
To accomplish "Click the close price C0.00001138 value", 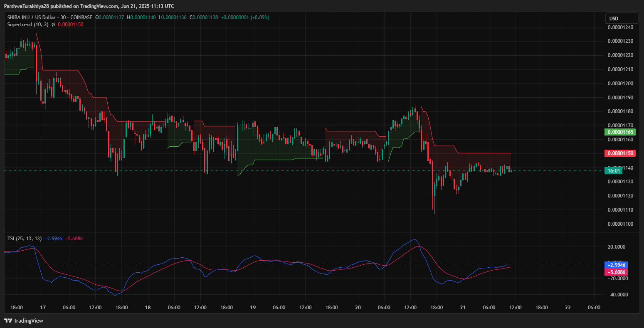I will 204,17.
